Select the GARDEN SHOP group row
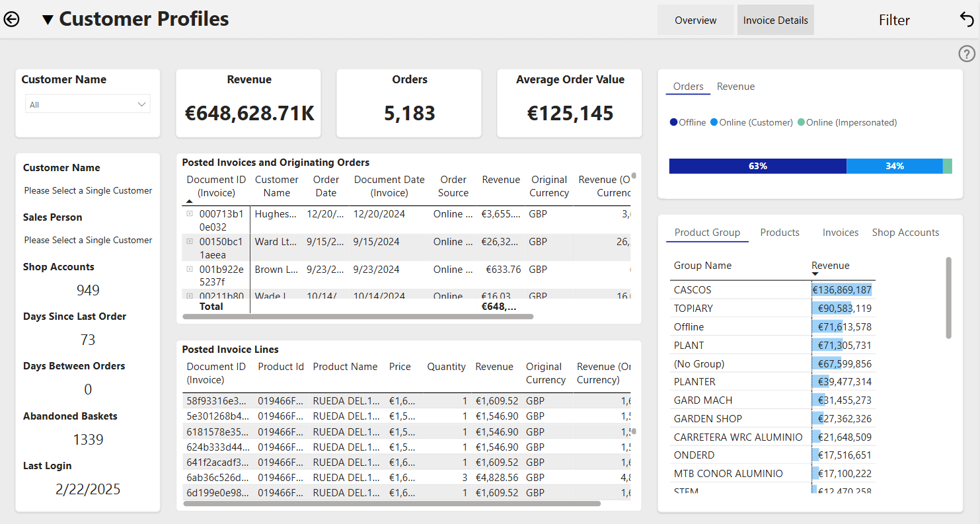 pos(773,418)
